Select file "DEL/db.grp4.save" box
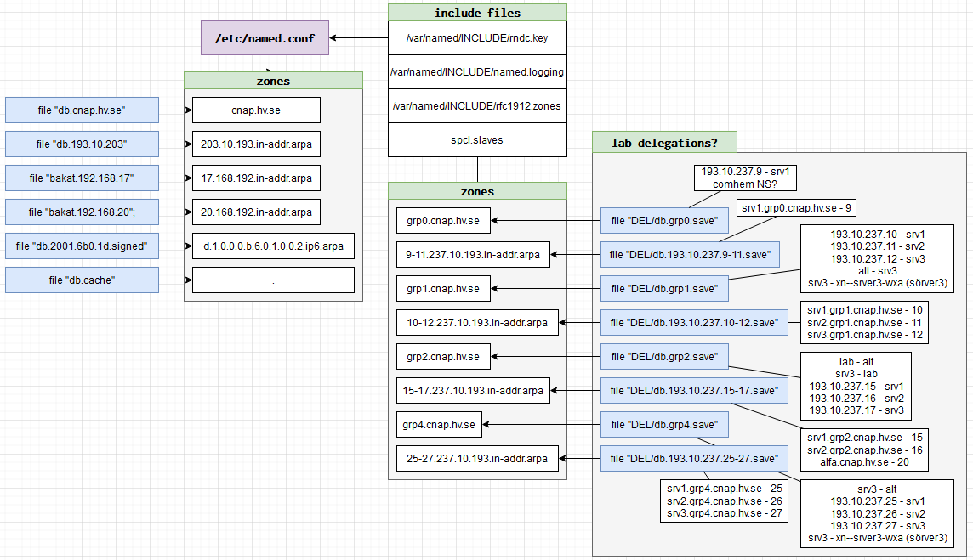Image resolution: width=973 pixels, height=560 pixels. click(664, 425)
